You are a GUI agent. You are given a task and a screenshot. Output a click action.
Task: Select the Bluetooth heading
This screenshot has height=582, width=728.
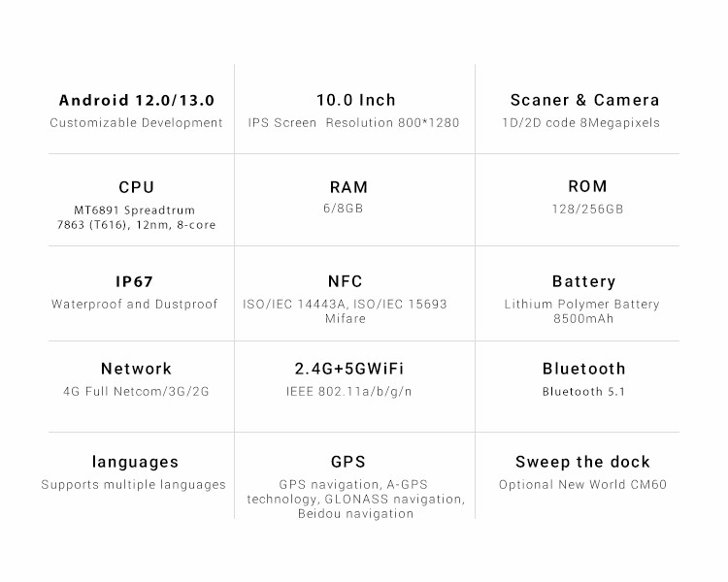(x=583, y=369)
